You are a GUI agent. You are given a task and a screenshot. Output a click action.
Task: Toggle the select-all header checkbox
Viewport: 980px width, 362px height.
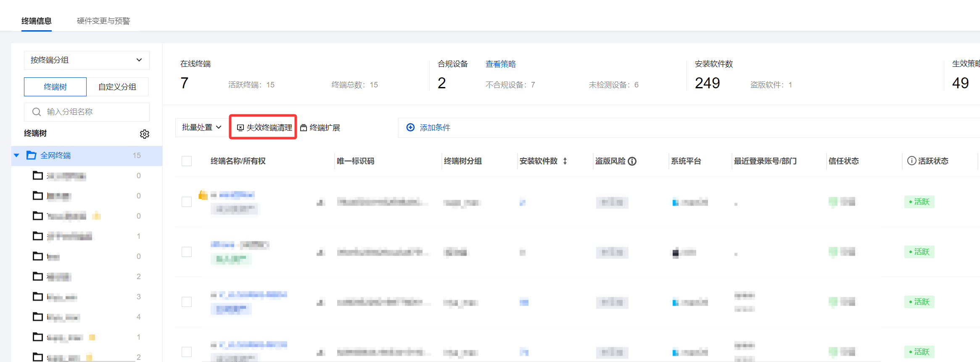(x=187, y=161)
